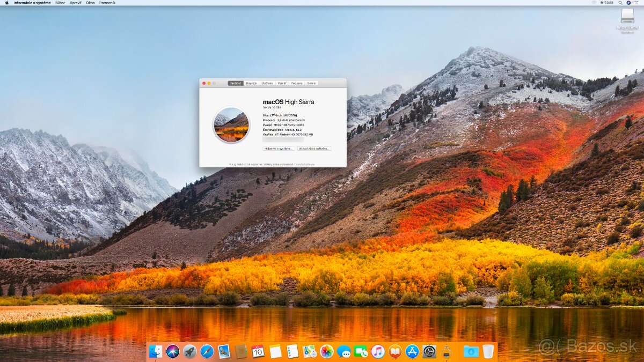Open the Upraviť menu

[76, 3]
